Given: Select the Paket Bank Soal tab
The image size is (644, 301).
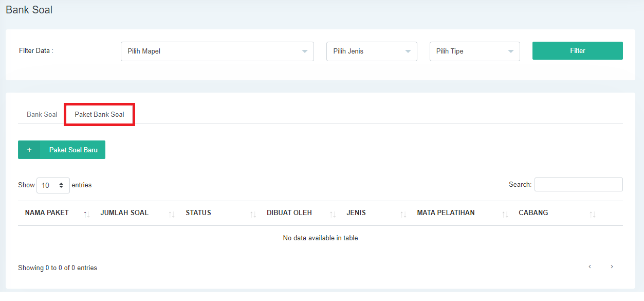Looking at the screenshot, I should tap(99, 114).
